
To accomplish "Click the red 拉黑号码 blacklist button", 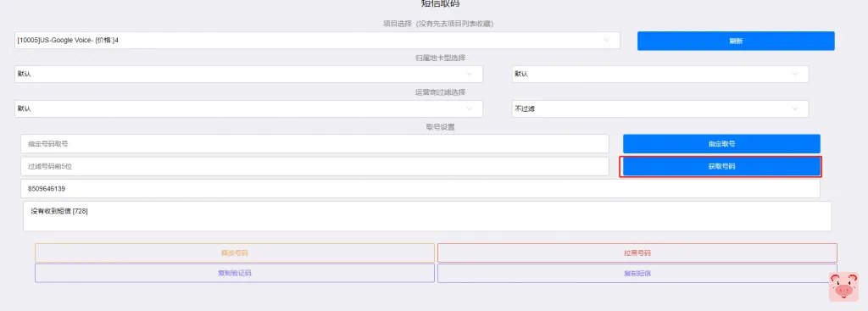I will tap(637, 253).
